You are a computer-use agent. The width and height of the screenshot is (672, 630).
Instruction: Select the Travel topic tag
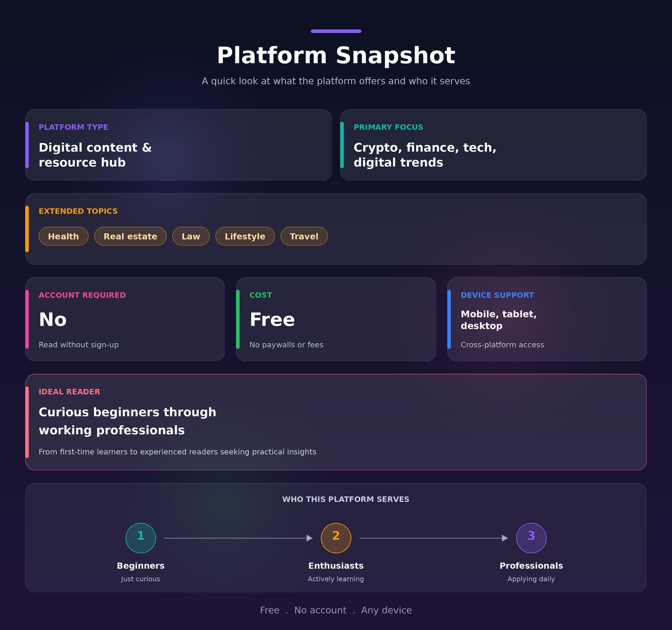point(304,236)
